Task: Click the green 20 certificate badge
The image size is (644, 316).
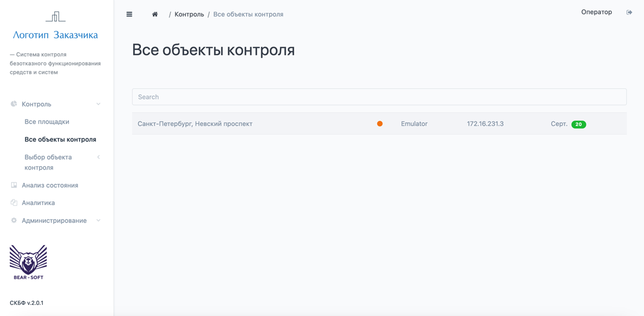Action: click(x=580, y=124)
